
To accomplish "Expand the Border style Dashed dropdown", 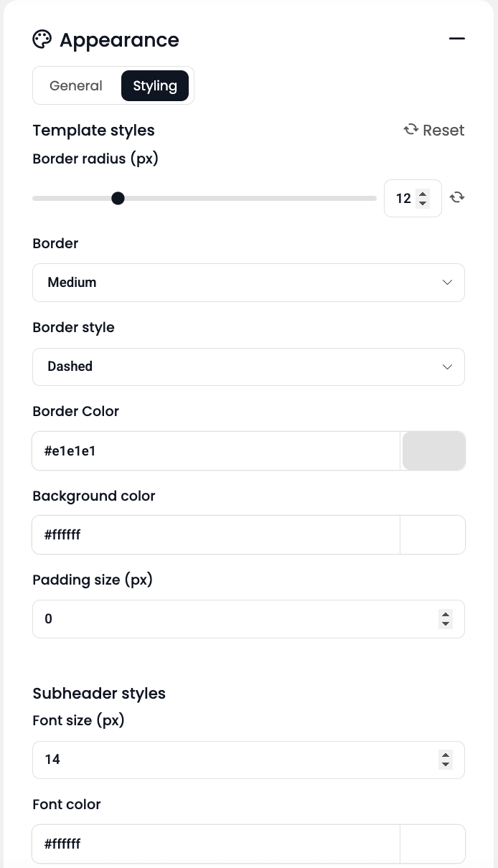I will tap(248, 367).
